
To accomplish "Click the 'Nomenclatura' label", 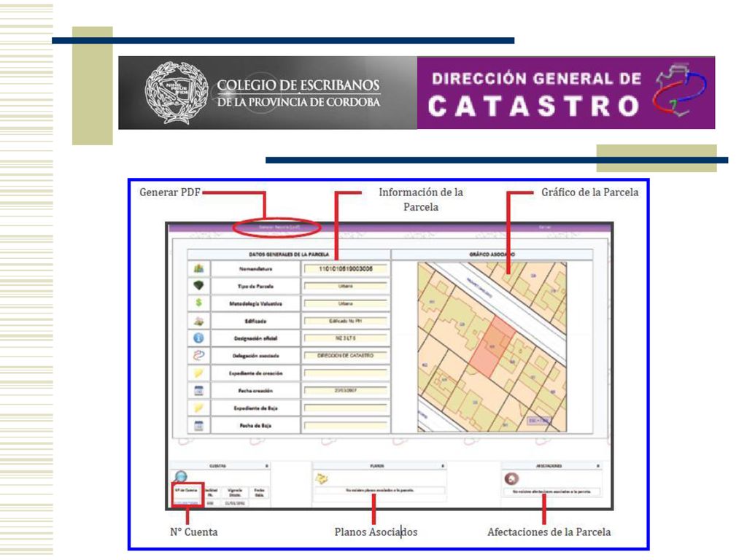I will 256,269.
